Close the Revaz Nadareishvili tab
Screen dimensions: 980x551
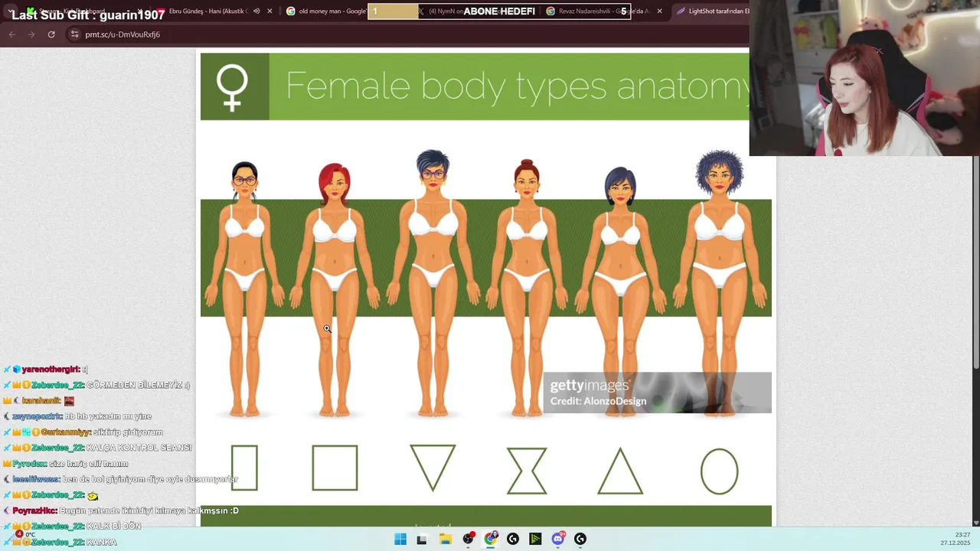660,11
